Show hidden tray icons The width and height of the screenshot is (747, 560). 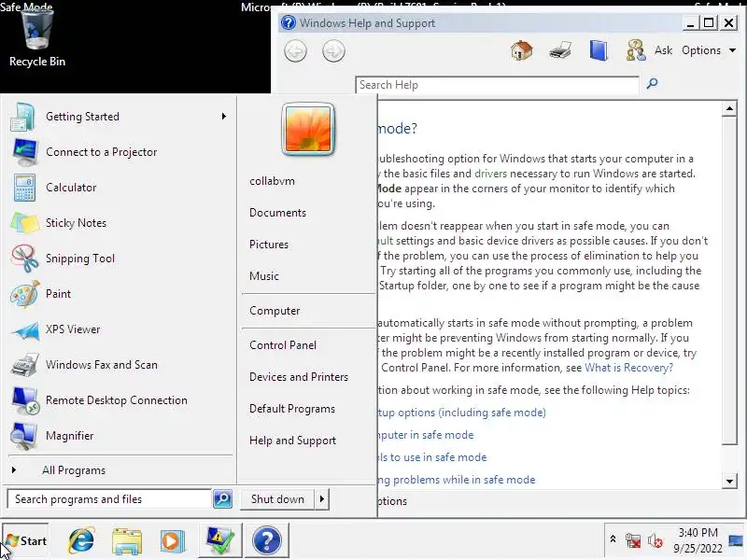click(x=613, y=539)
